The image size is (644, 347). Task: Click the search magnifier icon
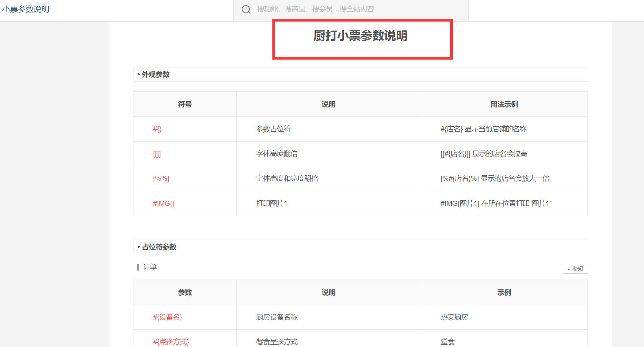click(x=246, y=9)
